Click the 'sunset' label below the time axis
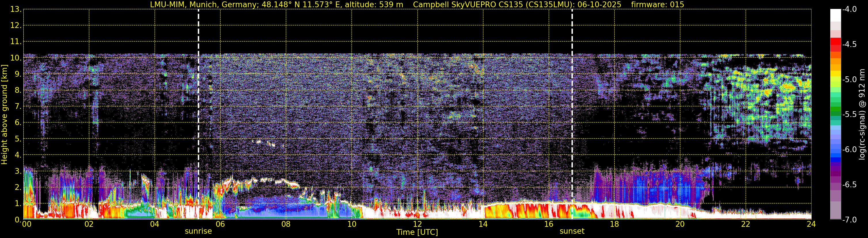Viewport: 868px width, 238px height. point(572,231)
